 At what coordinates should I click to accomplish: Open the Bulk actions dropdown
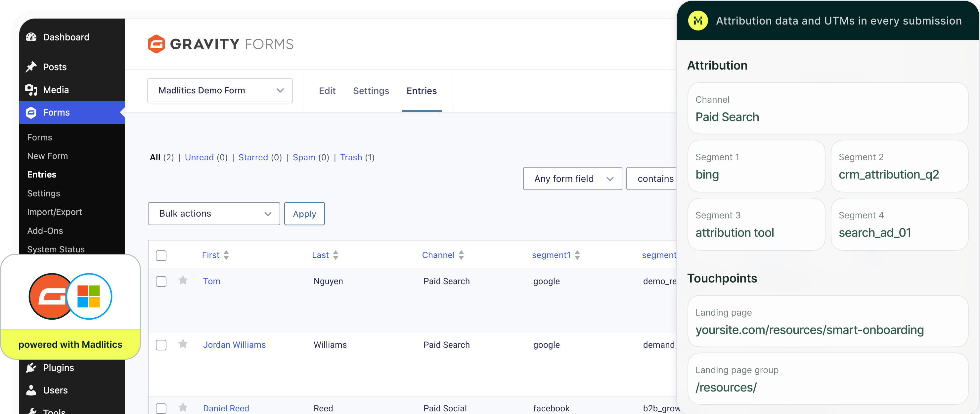click(214, 214)
